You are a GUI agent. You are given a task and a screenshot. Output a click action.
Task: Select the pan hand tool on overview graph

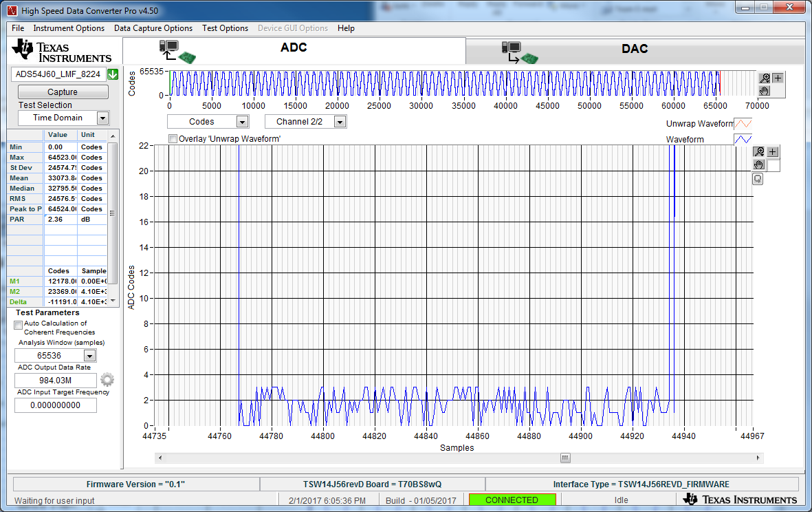click(765, 91)
